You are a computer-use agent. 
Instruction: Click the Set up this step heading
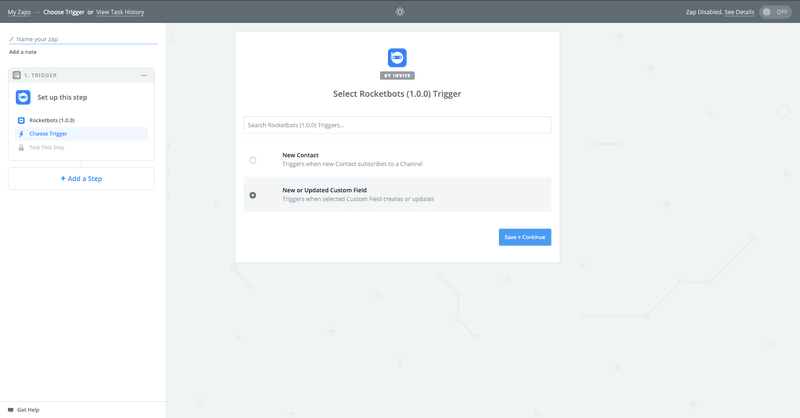pos(62,97)
